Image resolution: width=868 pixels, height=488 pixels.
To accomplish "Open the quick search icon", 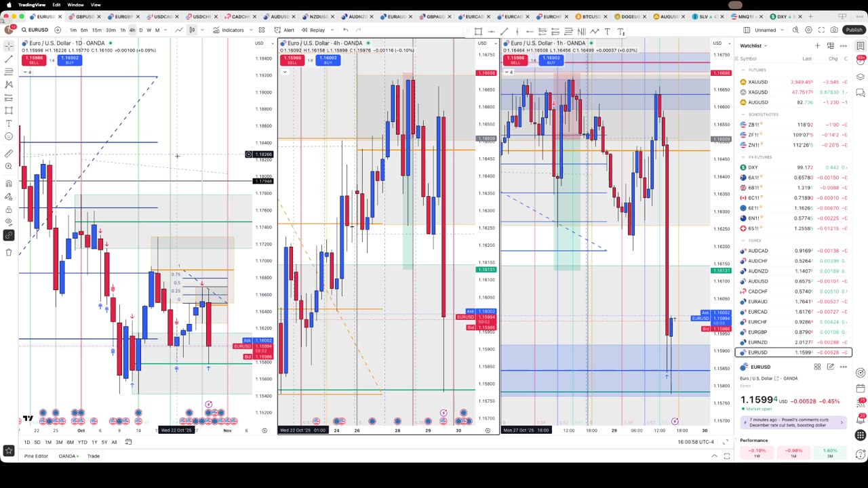I will click(x=796, y=30).
